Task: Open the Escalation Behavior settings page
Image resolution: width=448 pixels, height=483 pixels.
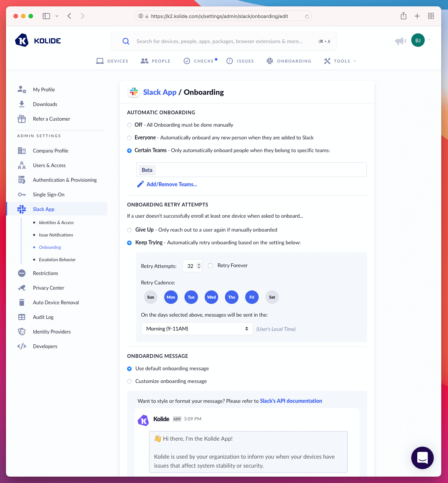Action: click(x=56, y=259)
